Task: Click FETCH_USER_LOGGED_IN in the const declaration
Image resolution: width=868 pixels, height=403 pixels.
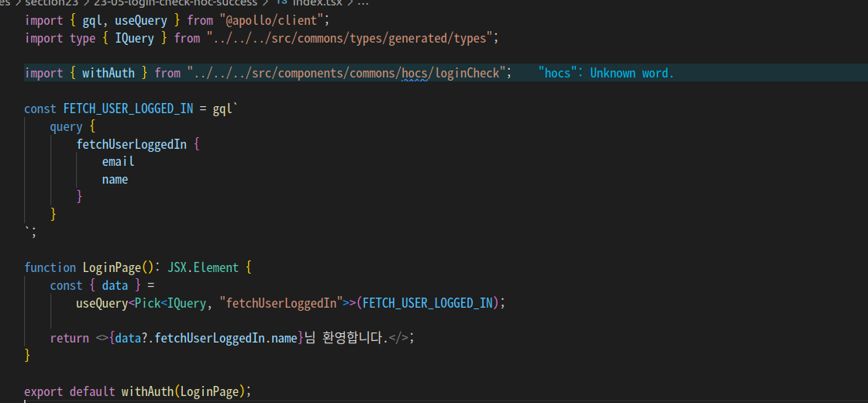Action: click(x=128, y=108)
